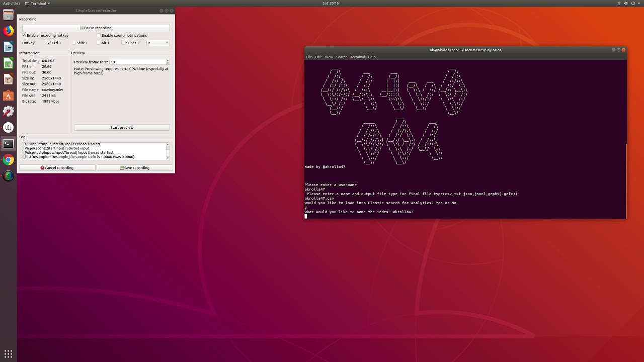644x362 pixels.
Task: Open LibreOffice Writer in the dock
Action: [x=8, y=47]
